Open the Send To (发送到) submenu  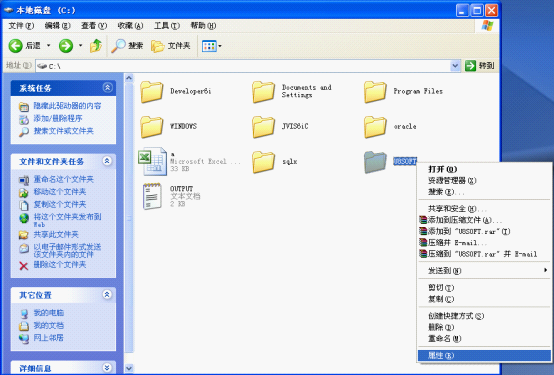tap(484, 271)
